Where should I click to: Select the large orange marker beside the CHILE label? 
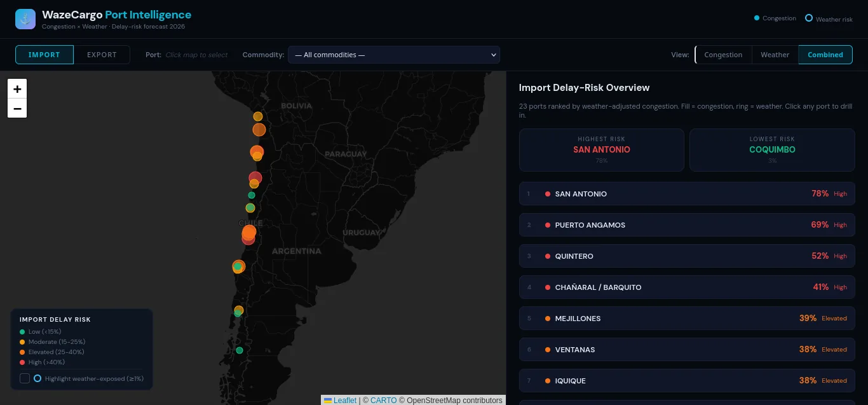(249, 232)
